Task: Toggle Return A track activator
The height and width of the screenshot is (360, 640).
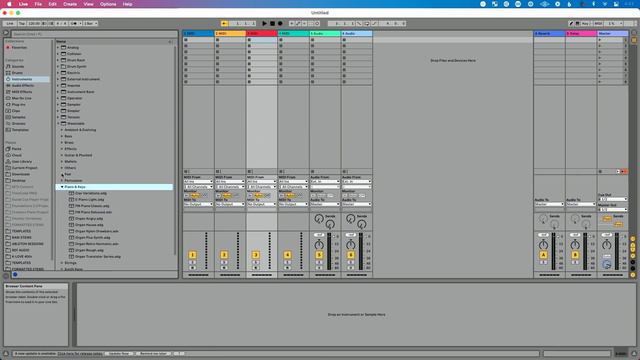Action: [x=543, y=255]
